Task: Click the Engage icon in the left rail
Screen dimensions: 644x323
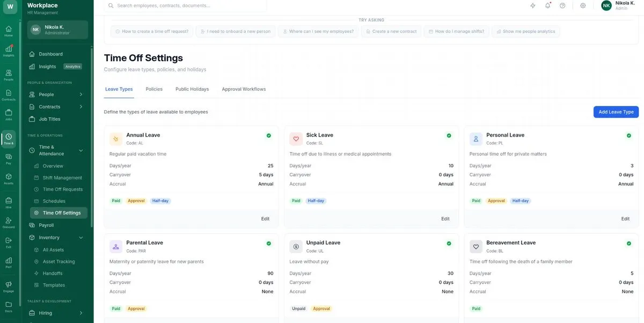Action: pos(9,286)
